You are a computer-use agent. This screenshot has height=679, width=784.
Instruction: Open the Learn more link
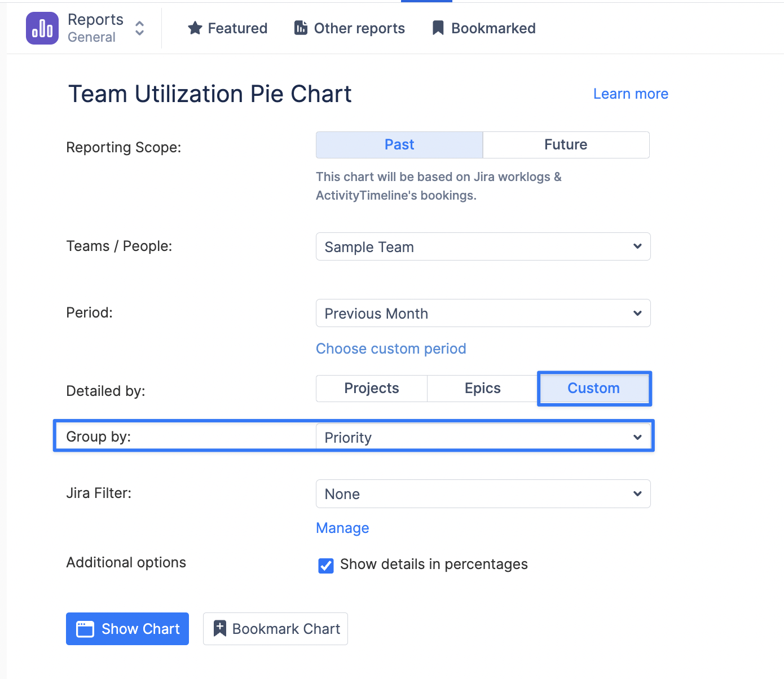click(x=630, y=94)
